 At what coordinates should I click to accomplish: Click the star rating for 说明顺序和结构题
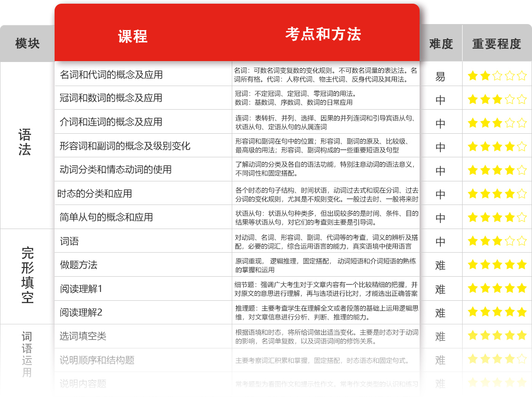[497, 359]
